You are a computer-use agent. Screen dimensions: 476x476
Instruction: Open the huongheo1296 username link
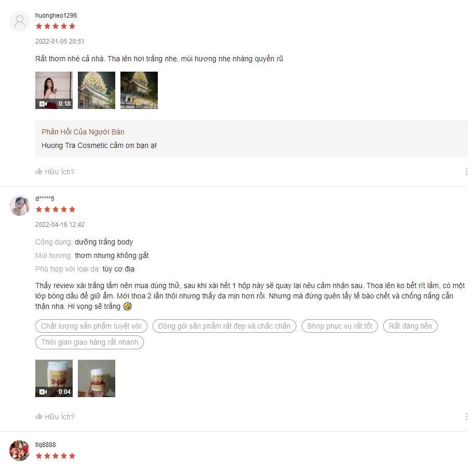(56, 16)
